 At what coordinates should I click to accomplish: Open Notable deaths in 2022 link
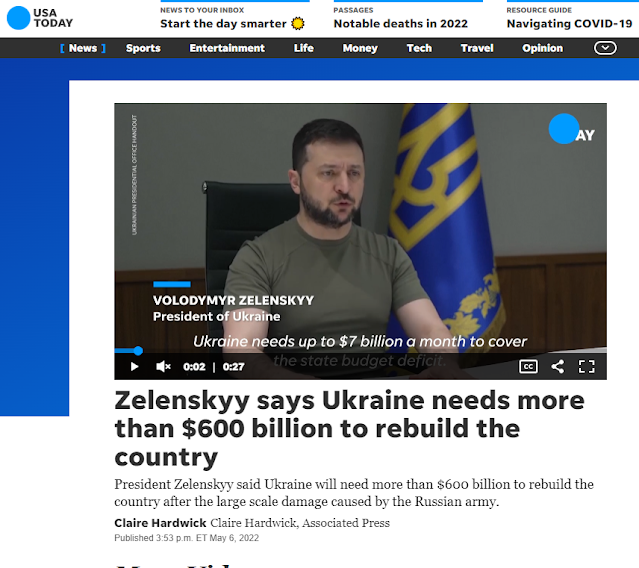pos(401,24)
